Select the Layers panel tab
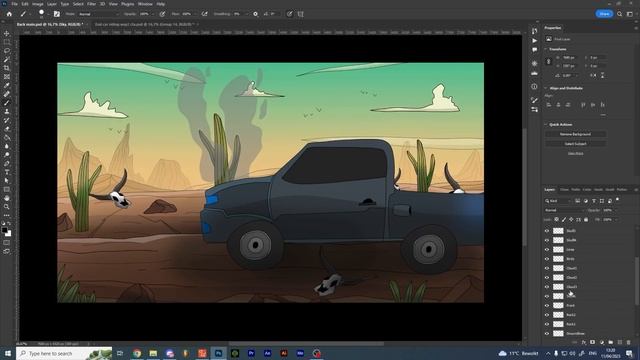 click(549, 190)
